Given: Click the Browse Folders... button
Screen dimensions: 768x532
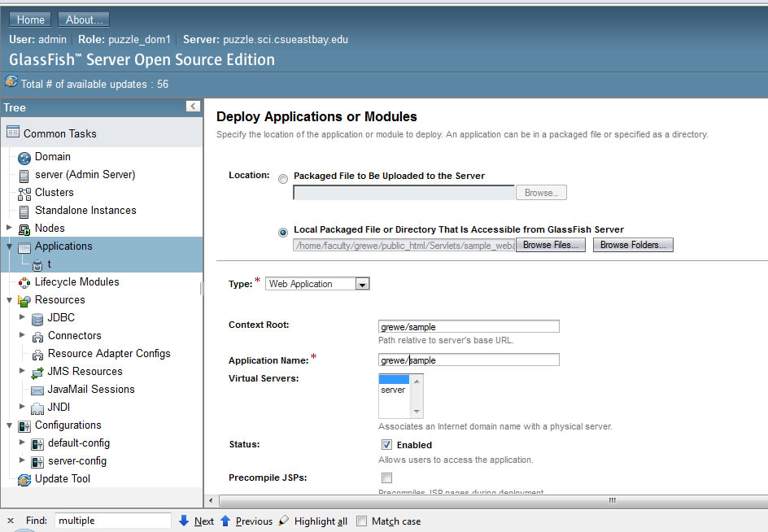Looking at the screenshot, I should pyautogui.click(x=633, y=245).
